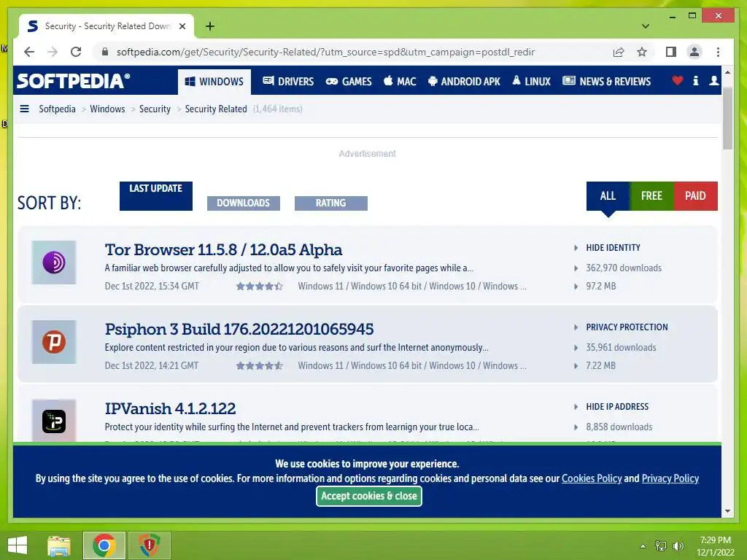The image size is (747, 560).
Task: Click '362,970 downloads' text
Action: click(x=624, y=268)
